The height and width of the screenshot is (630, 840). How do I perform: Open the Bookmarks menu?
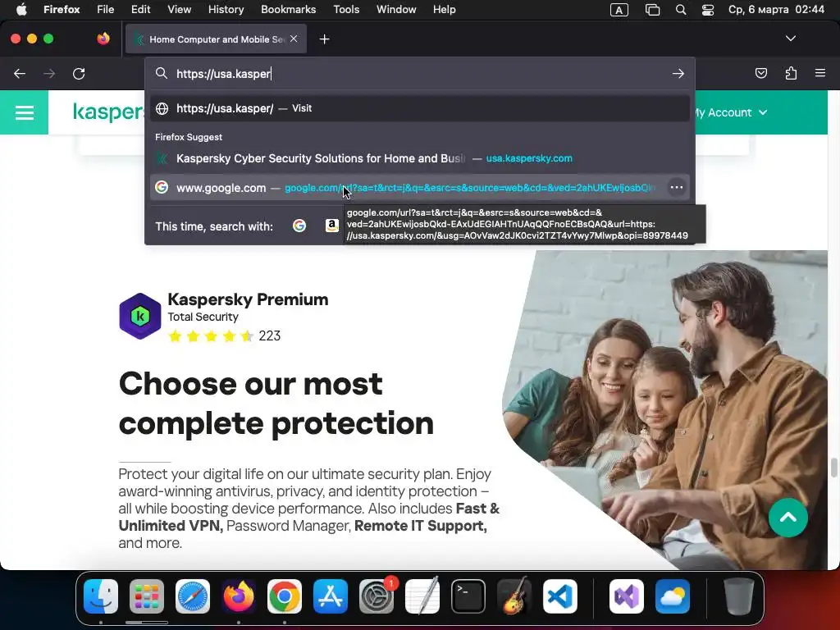pos(288,9)
